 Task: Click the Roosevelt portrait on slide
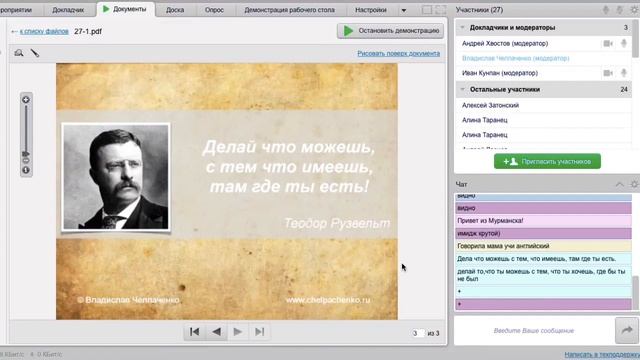(x=116, y=177)
